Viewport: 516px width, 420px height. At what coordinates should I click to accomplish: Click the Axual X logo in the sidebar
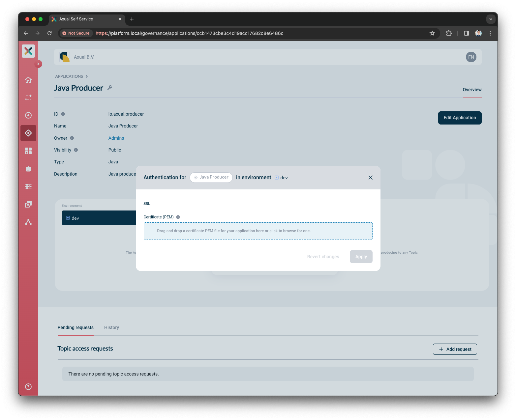[x=28, y=51]
